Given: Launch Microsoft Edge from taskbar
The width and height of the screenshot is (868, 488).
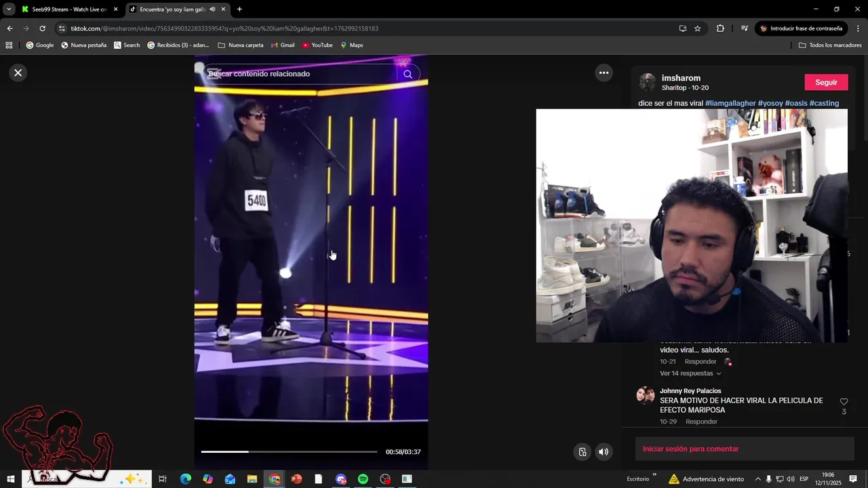Looking at the screenshot, I should (186, 479).
